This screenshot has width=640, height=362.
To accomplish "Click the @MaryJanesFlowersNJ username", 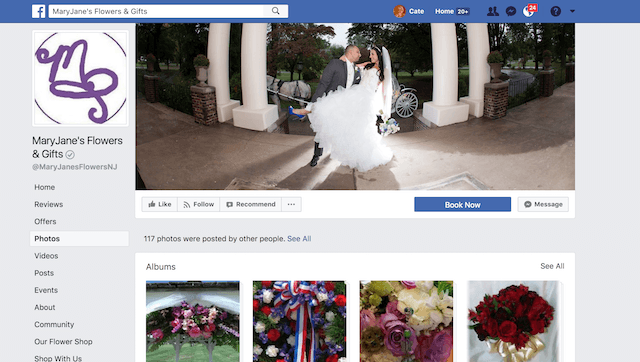I will pyautogui.click(x=75, y=167).
